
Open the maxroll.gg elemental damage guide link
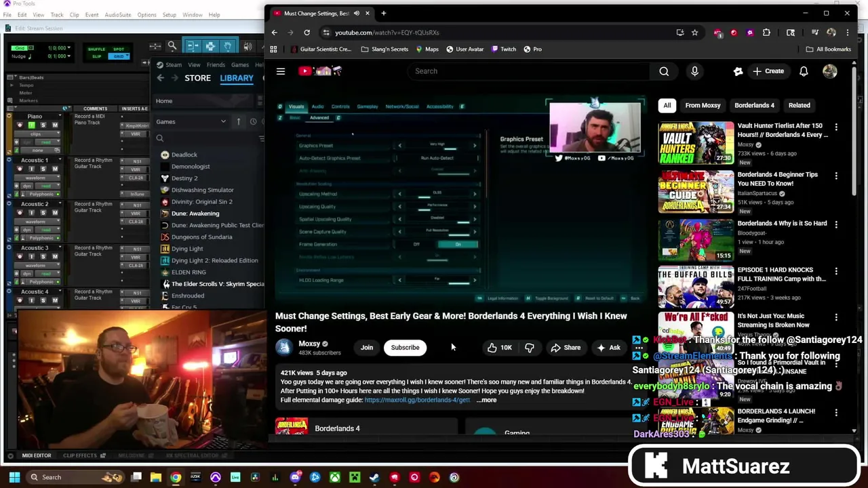pyautogui.click(x=417, y=401)
